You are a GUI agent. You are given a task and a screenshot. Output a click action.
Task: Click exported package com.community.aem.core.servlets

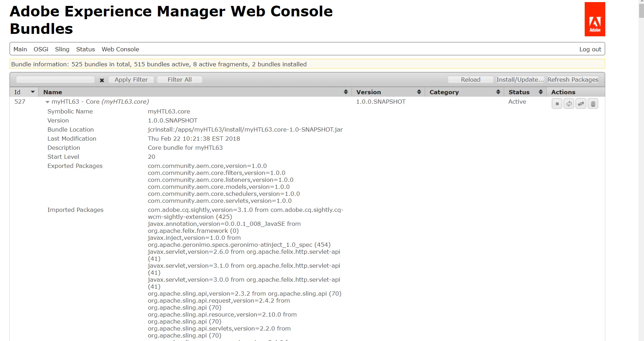click(220, 201)
